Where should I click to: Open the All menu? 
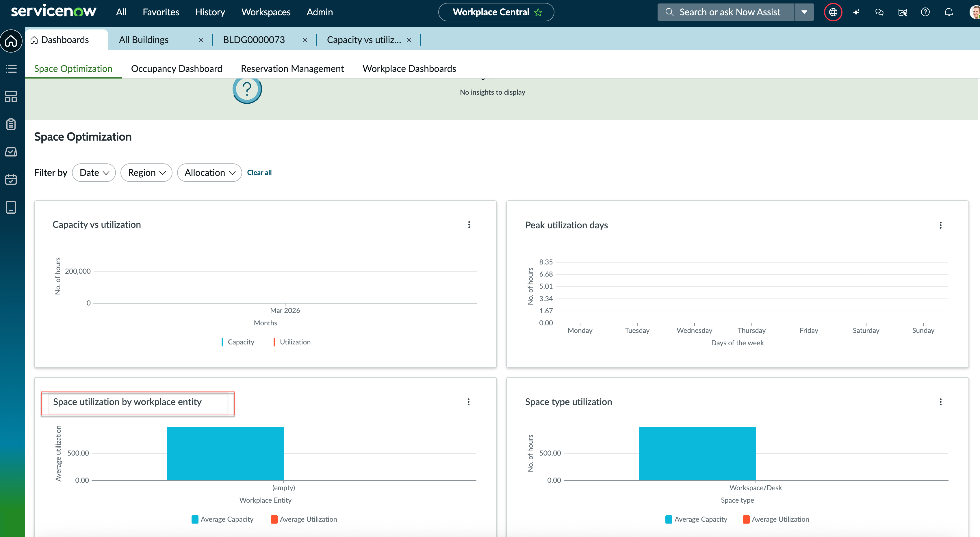121,12
